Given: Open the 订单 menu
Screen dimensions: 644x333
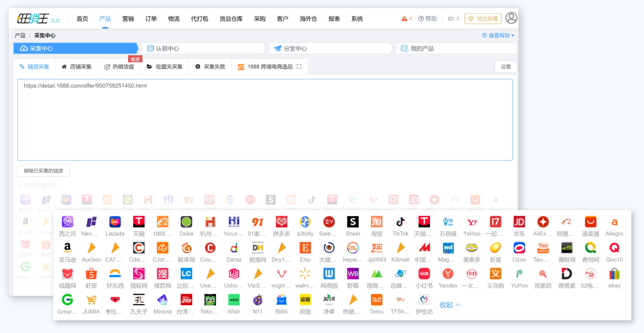Looking at the screenshot, I should pyautogui.click(x=151, y=19).
